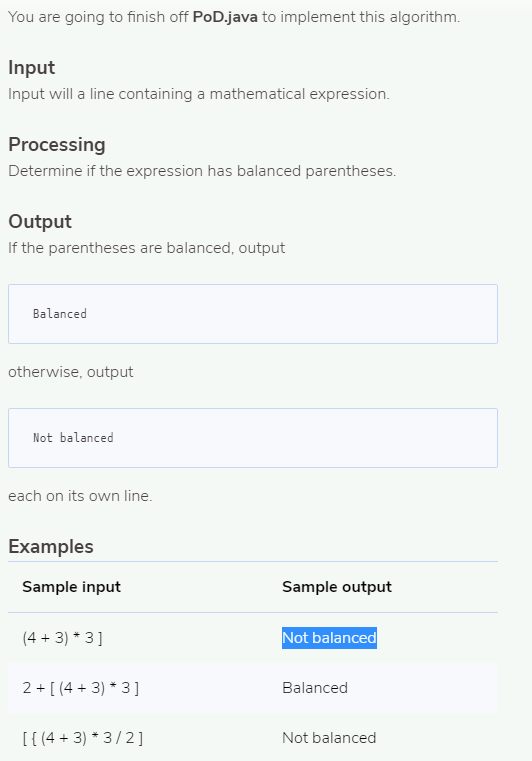This screenshot has height=761, width=532.
Task: Click the line describing mathematical expression input
Action: (199, 94)
